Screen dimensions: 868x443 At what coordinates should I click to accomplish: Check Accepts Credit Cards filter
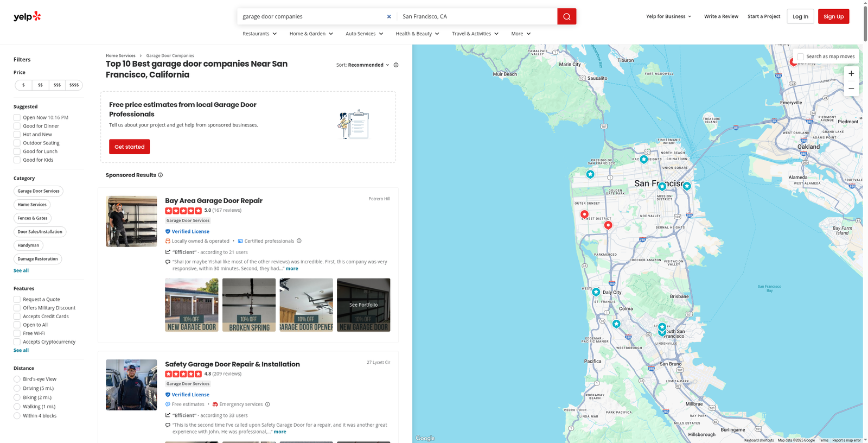(x=17, y=317)
